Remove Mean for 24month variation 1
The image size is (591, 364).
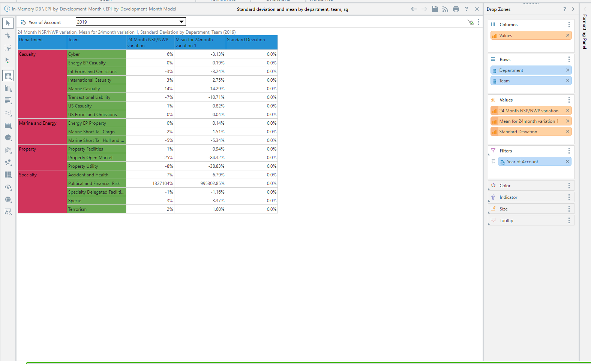pyautogui.click(x=568, y=121)
